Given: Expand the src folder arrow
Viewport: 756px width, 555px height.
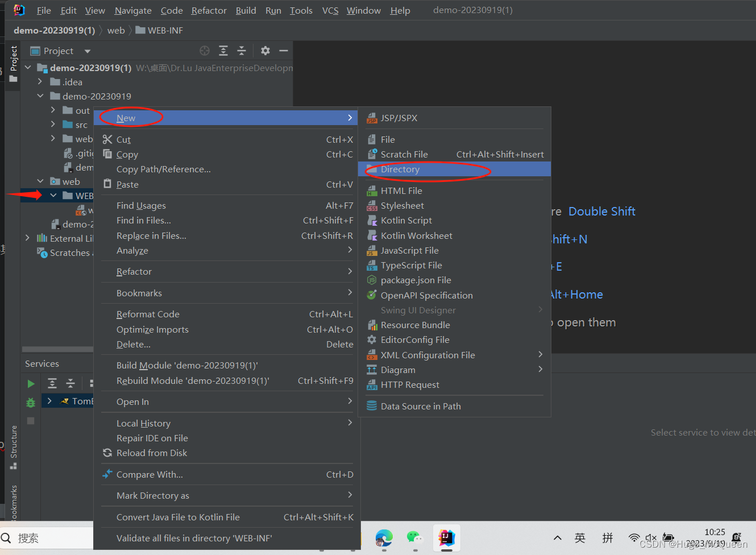Looking at the screenshot, I should click(53, 124).
